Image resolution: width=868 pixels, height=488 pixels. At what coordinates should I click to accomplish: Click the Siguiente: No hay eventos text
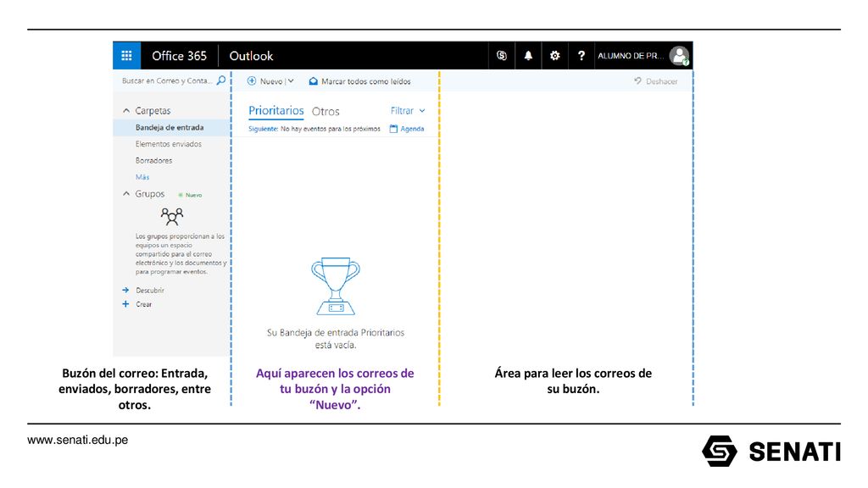click(x=314, y=129)
